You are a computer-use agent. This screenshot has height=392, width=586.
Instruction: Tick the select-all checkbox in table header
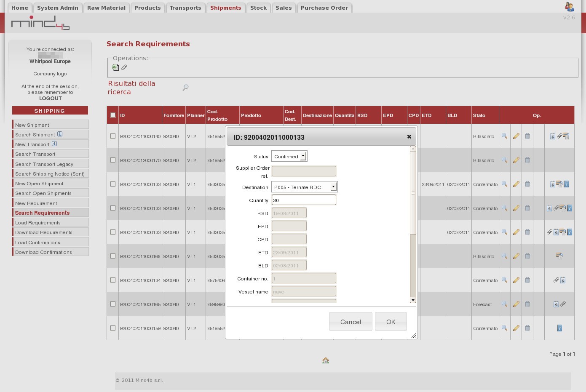click(112, 115)
